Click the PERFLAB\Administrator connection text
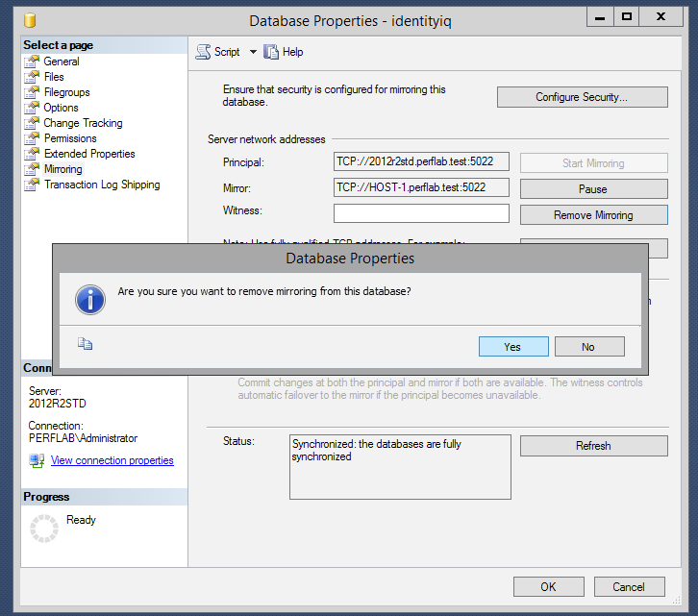Viewport: 698px width, 616px height. (84, 438)
